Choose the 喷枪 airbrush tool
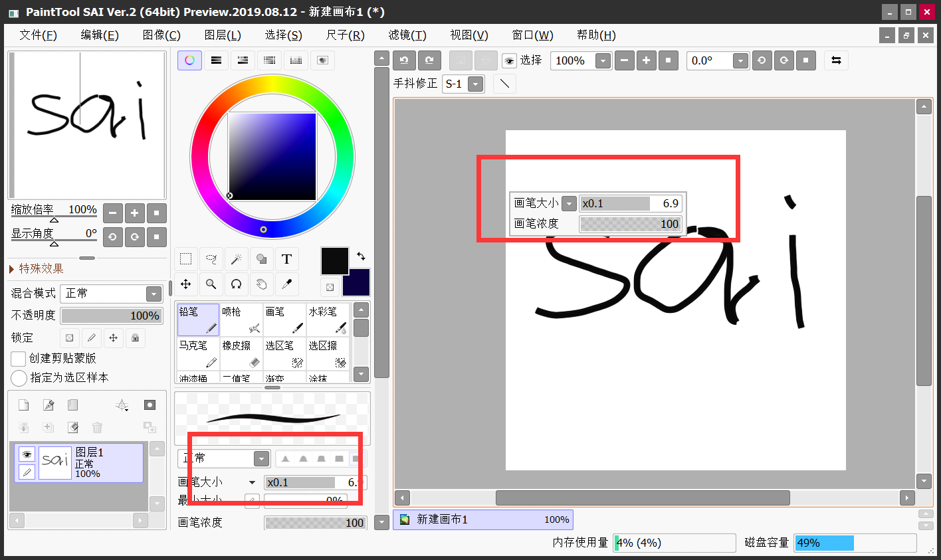Viewport: 941px width, 560px height. [241, 320]
